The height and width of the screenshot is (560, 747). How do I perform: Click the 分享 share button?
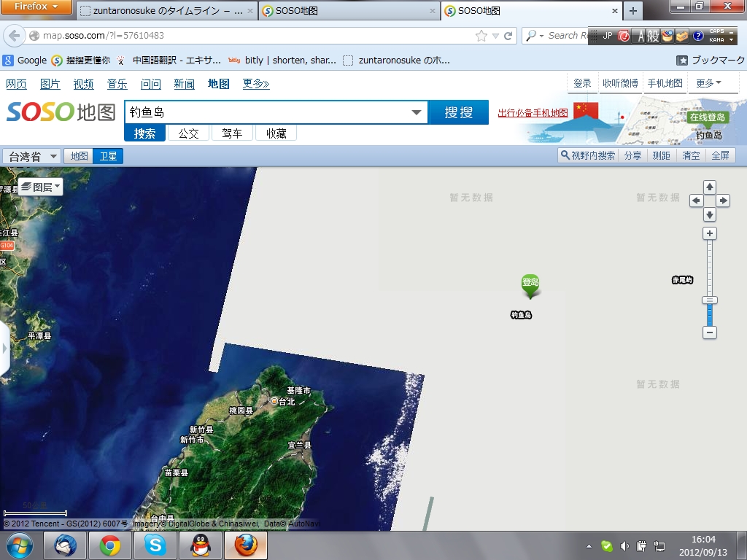click(632, 156)
